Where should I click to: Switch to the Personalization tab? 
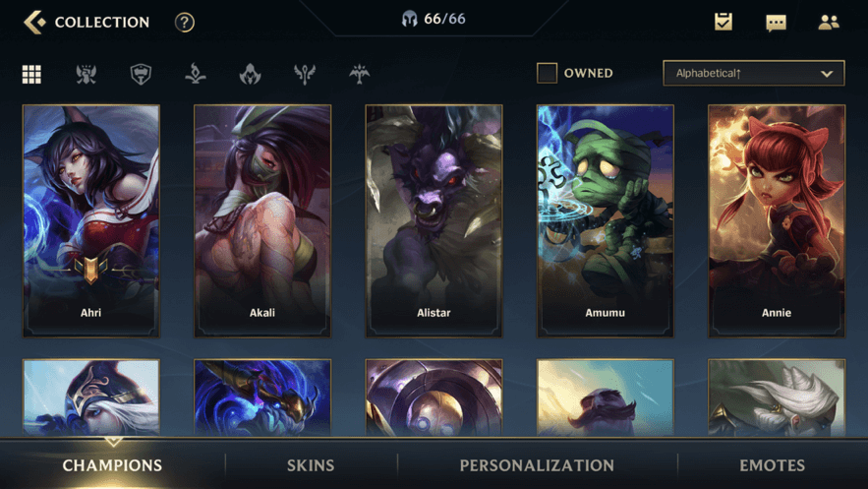pyautogui.click(x=537, y=465)
